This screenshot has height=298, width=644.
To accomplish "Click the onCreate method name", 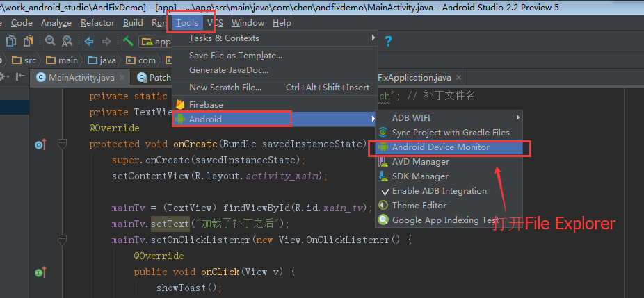I will click(x=195, y=144).
